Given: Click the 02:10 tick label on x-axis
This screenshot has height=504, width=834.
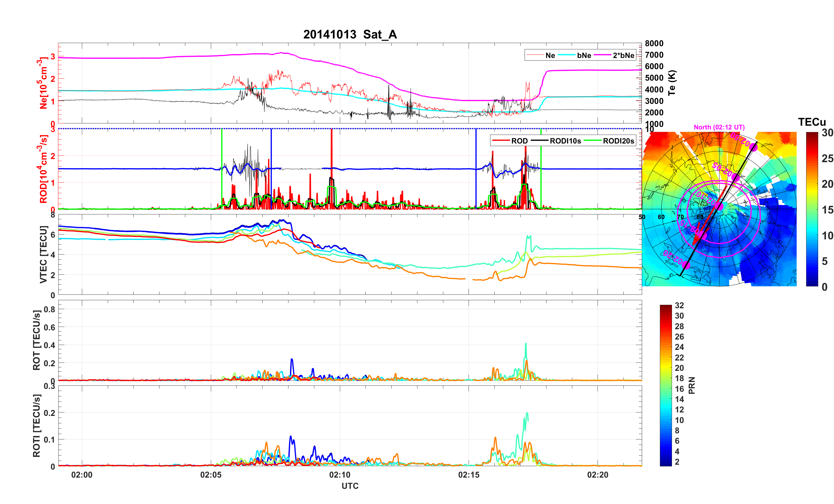Looking at the screenshot, I should pyautogui.click(x=340, y=474).
